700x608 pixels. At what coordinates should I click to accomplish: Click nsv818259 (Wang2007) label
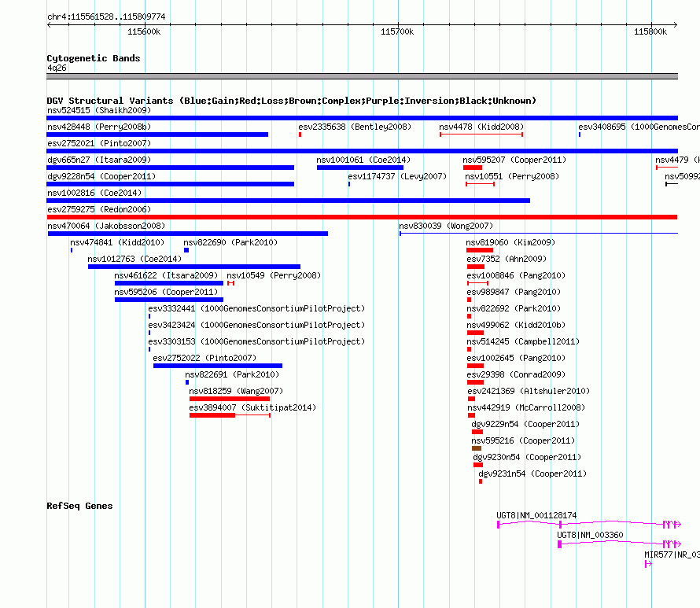(236, 391)
